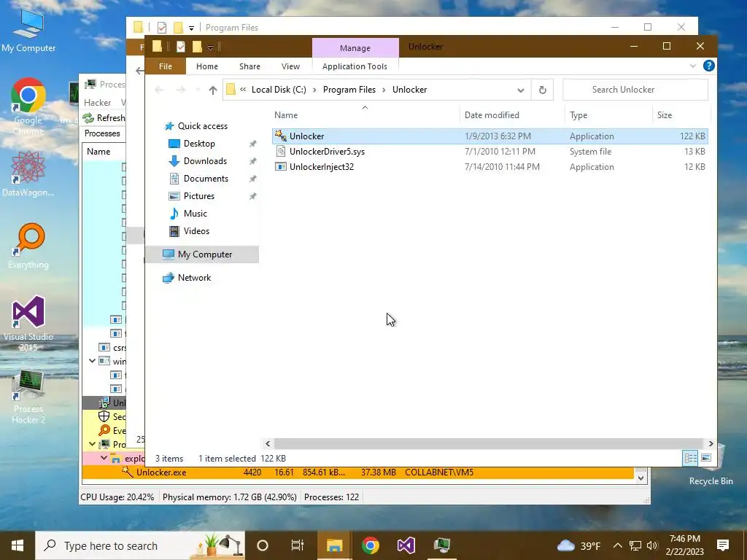The height and width of the screenshot is (560, 747).
Task: Click Hacker menu in Process Hacker
Action: [x=97, y=102]
